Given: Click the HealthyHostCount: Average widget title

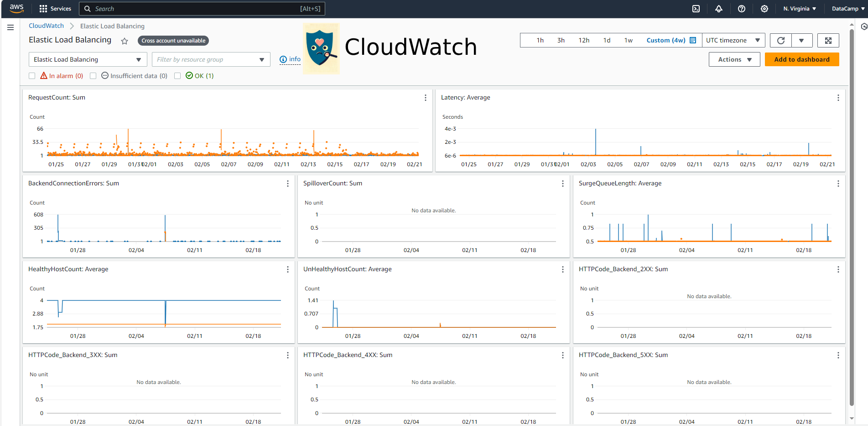Looking at the screenshot, I should coord(68,269).
